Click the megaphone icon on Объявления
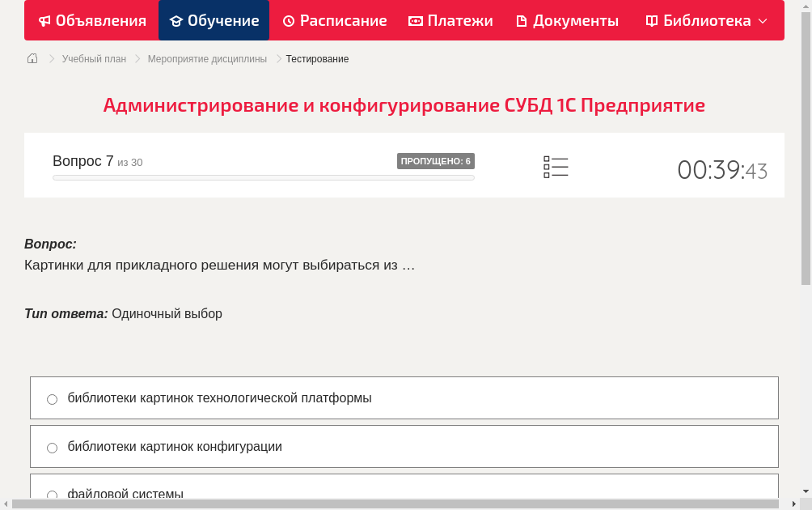 [44, 20]
